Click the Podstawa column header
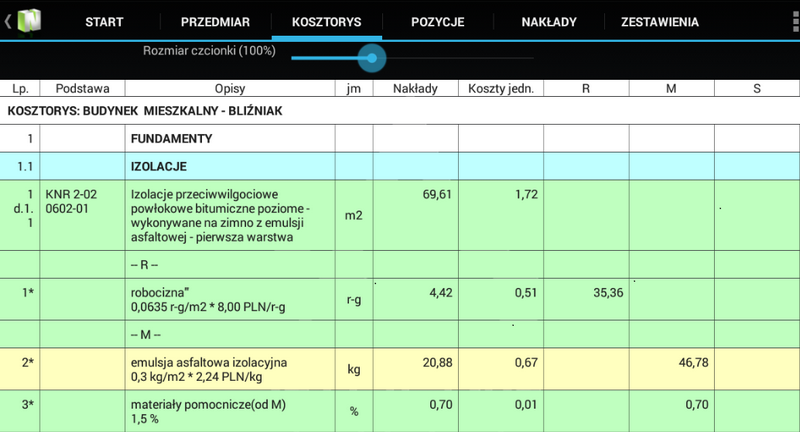Screen dimensions: 800x432 coord(82,88)
